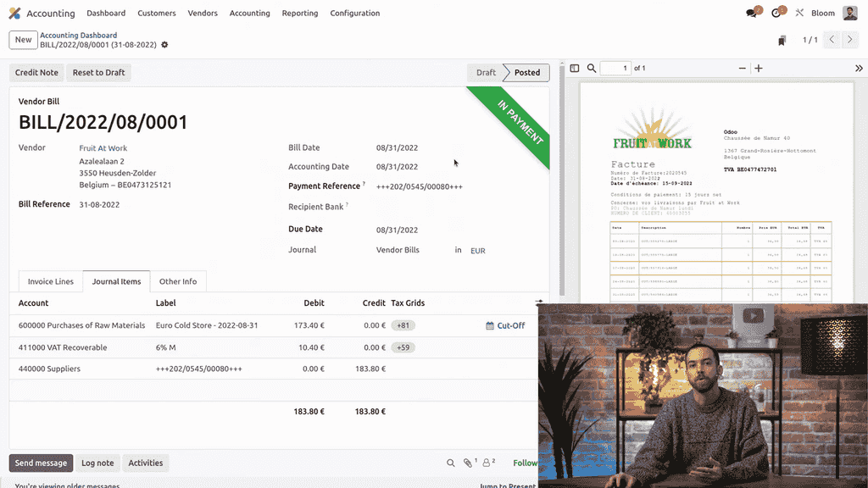Open the Reporting menu
This screenshot has height=488, width=868.
300,14
